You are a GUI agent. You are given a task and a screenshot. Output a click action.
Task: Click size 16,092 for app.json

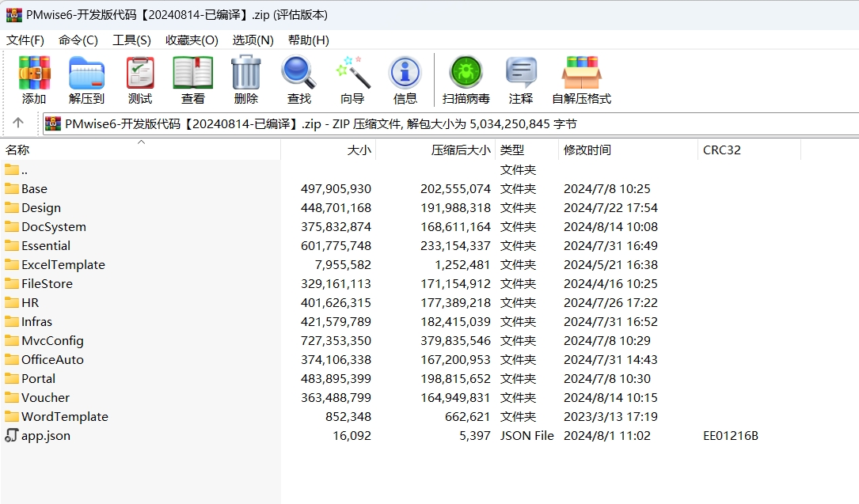(x=352, y=436)
